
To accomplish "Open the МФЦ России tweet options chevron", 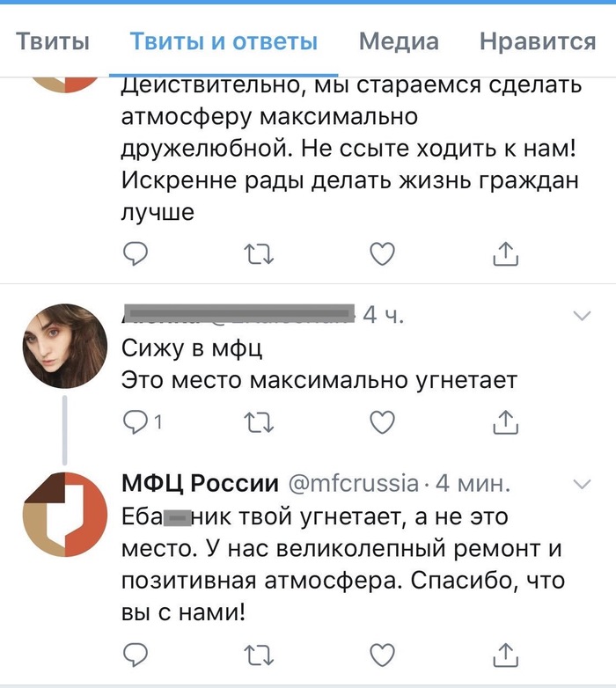I will point(582,484).
